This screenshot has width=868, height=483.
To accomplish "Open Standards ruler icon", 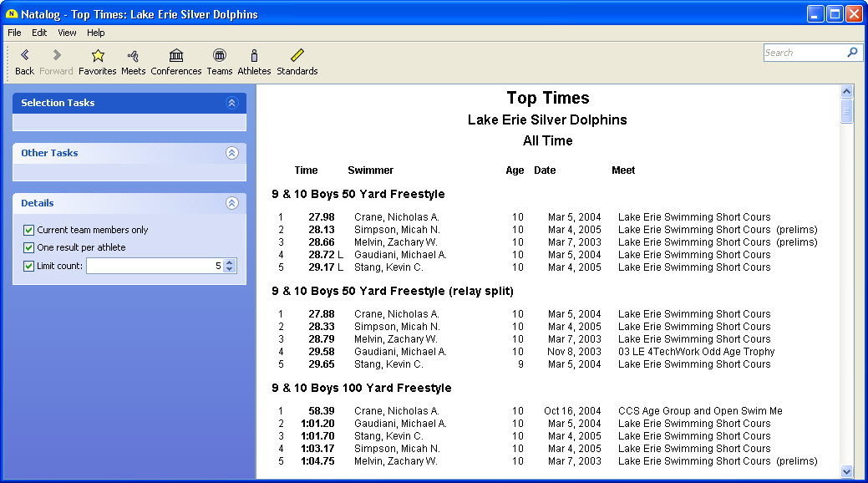I will pos(297,55).
